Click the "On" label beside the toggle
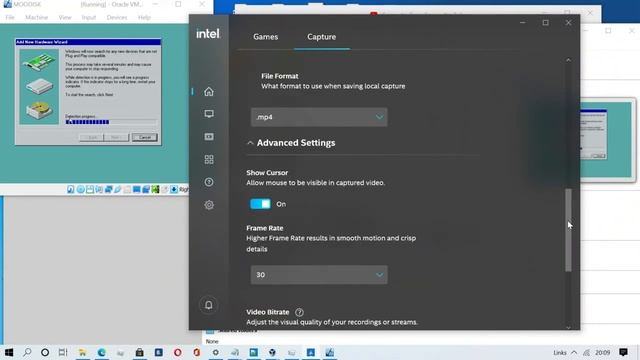The width and height of the screenshot is (640, 360). [x=281, y=204]
